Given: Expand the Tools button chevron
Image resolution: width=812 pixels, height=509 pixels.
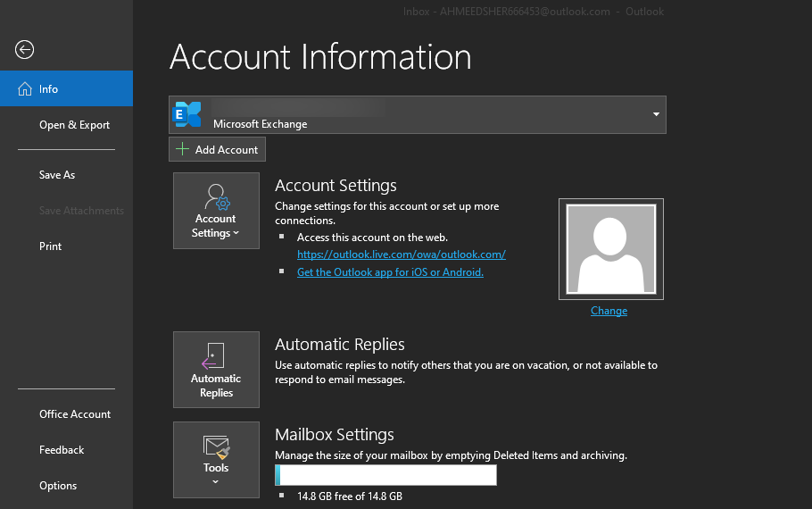Looking at the screenshot, I should [216, 482].
